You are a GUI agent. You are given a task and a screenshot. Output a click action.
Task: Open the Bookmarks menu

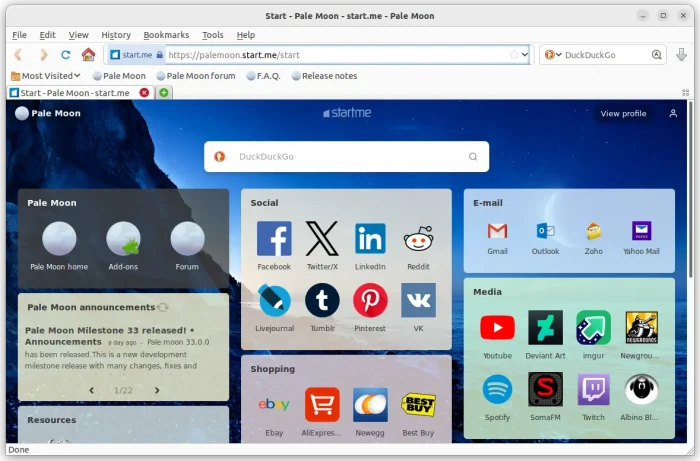tap(166, 35)
